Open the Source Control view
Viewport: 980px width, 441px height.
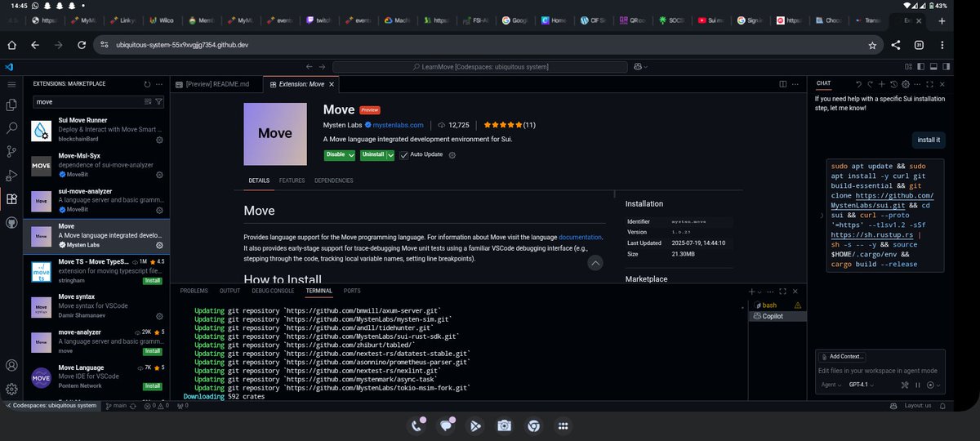tap(11, 151)
